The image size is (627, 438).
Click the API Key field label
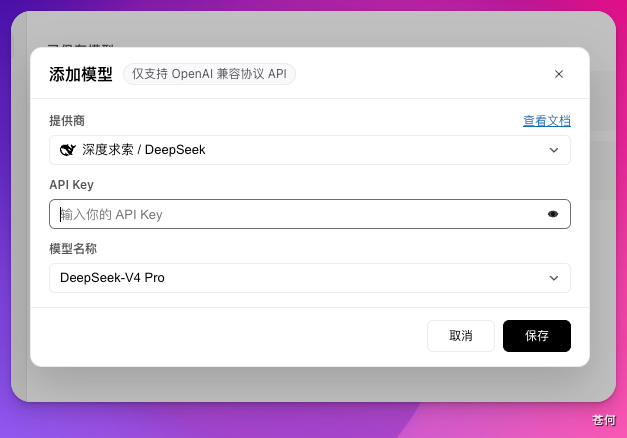pos(71,185)
